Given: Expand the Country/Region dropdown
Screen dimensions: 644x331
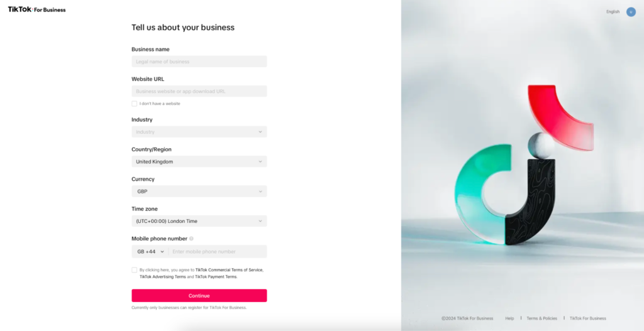Looking at the screenshot, I should point(199,161).
